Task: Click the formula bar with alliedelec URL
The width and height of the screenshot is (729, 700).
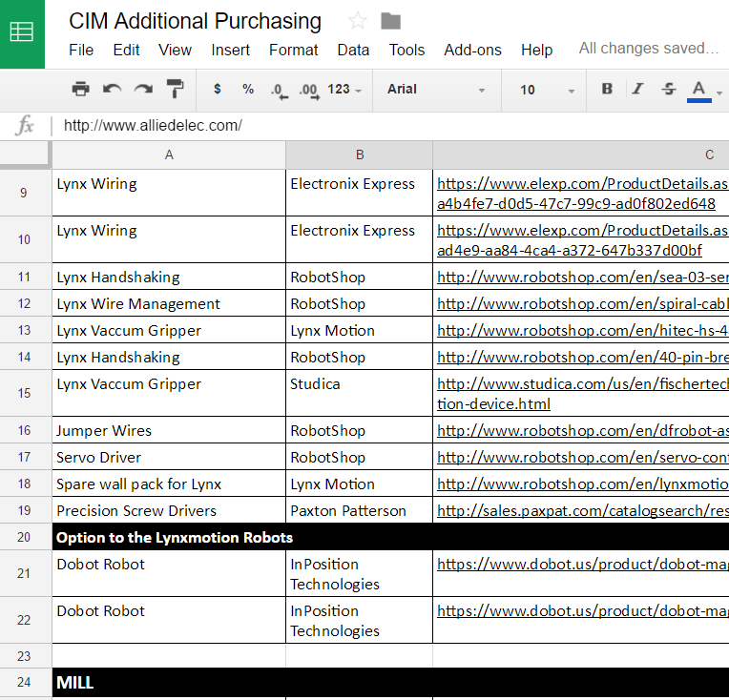Action: click(x=390, y=126)
